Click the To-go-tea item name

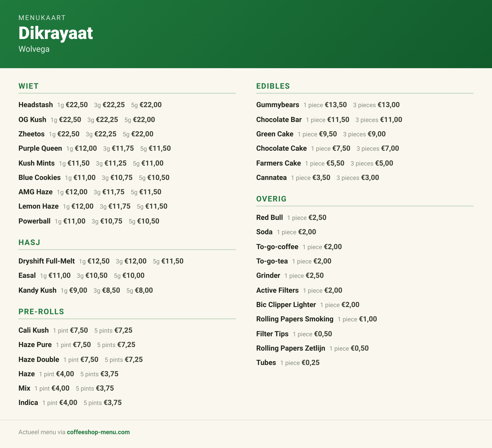click(x=272, y=261)
